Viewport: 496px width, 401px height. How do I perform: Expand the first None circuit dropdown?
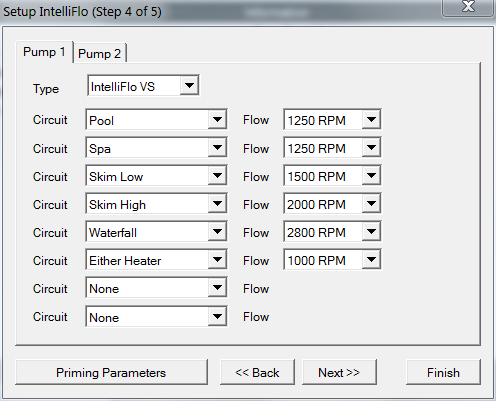click(156, 287)
